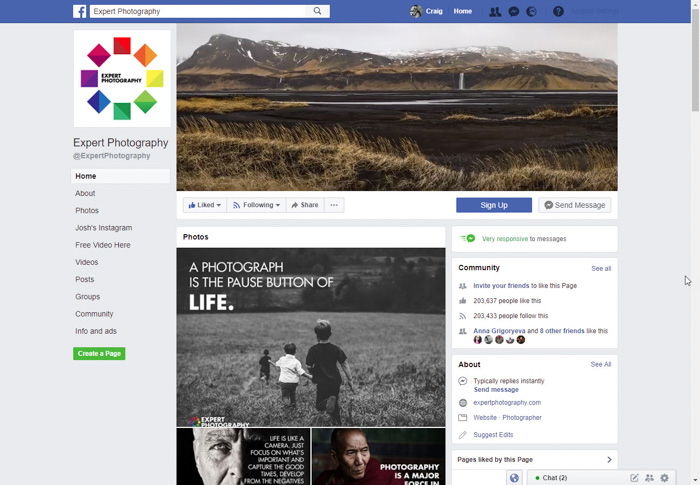700x485 pixels.
Task: Click the Iceland landscape cover photo
Action: click(397, 107)
